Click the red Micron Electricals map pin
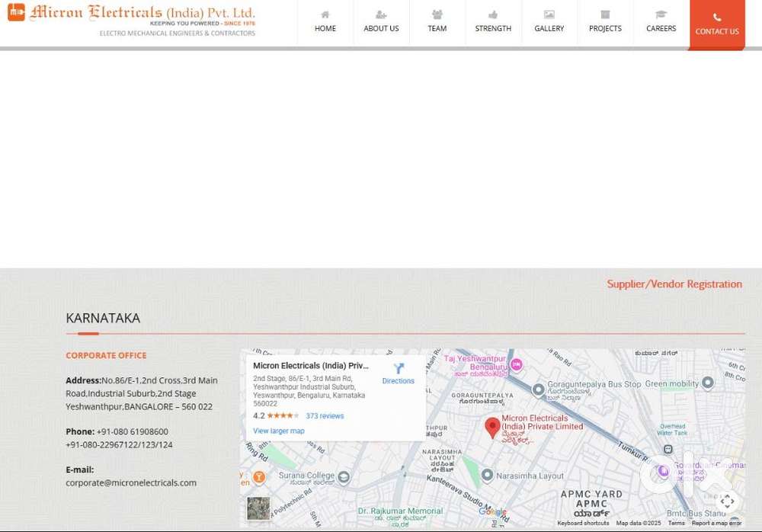 (x=493, y=427)
